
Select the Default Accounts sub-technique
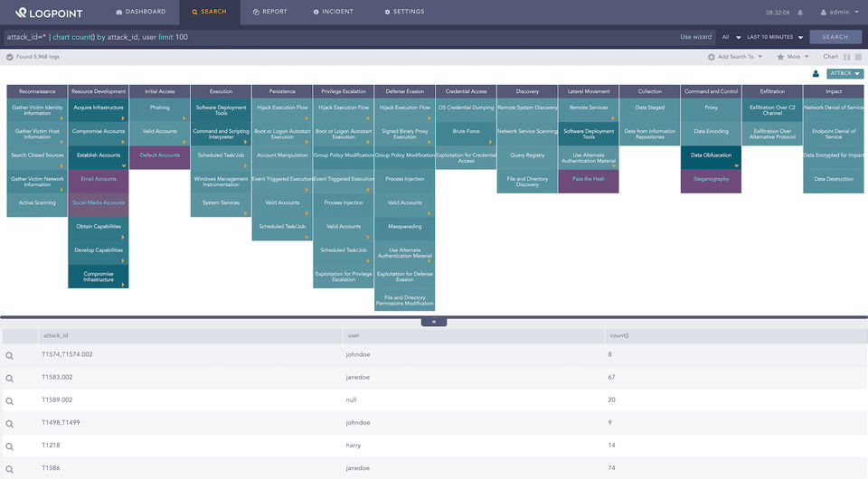tap(159, 157)
